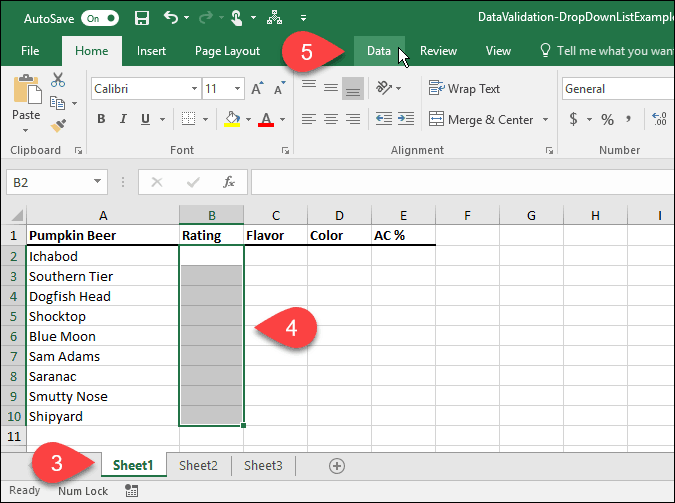Click Decrease Indent icon
This screenshot has height=503, width=675.
coord(384,118)
